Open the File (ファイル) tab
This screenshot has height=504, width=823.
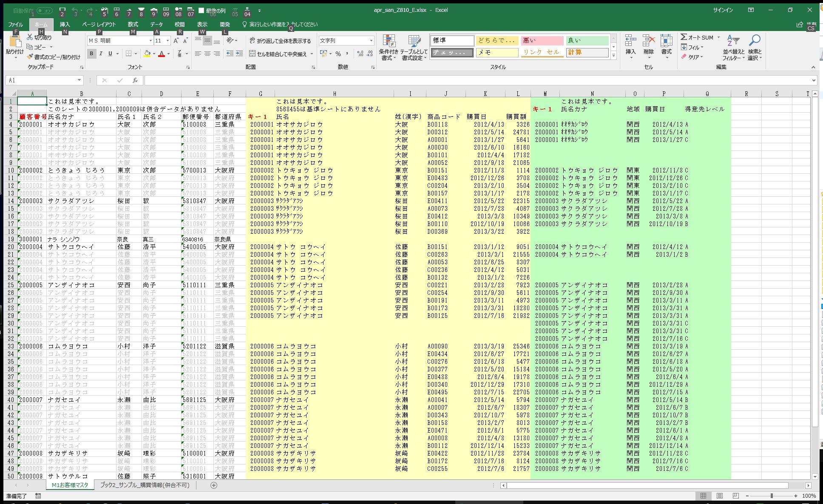coord(16,25)
